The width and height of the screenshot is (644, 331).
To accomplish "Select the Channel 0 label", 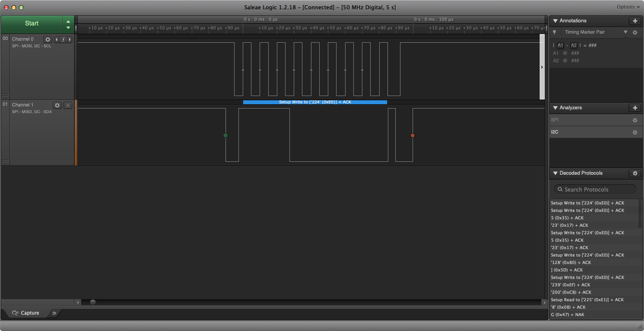I will (x=23, y=39).
